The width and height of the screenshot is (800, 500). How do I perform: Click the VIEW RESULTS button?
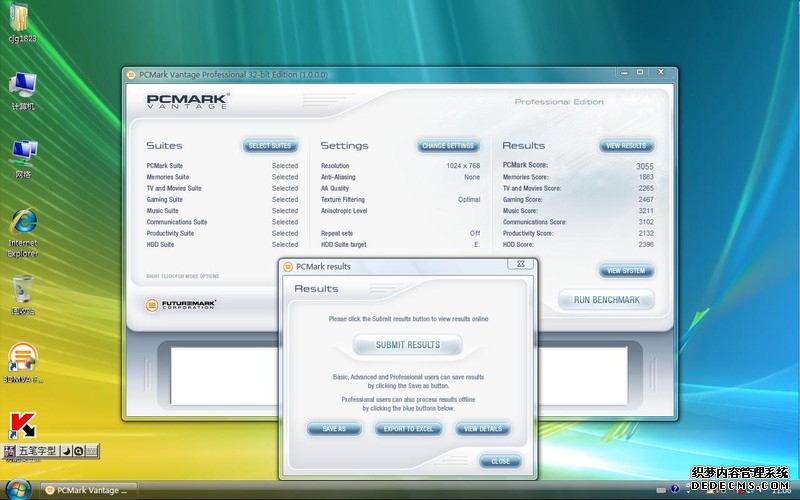[626, 146]
